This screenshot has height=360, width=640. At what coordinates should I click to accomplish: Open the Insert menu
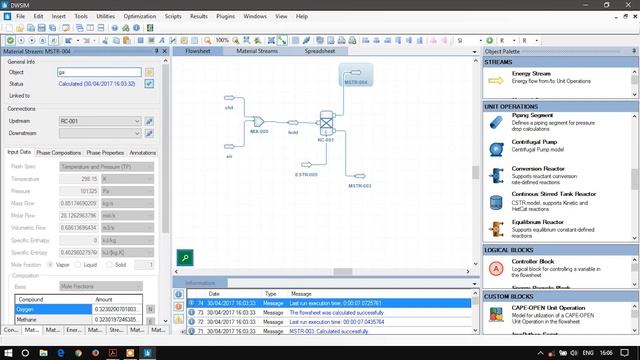click(59, 16)
